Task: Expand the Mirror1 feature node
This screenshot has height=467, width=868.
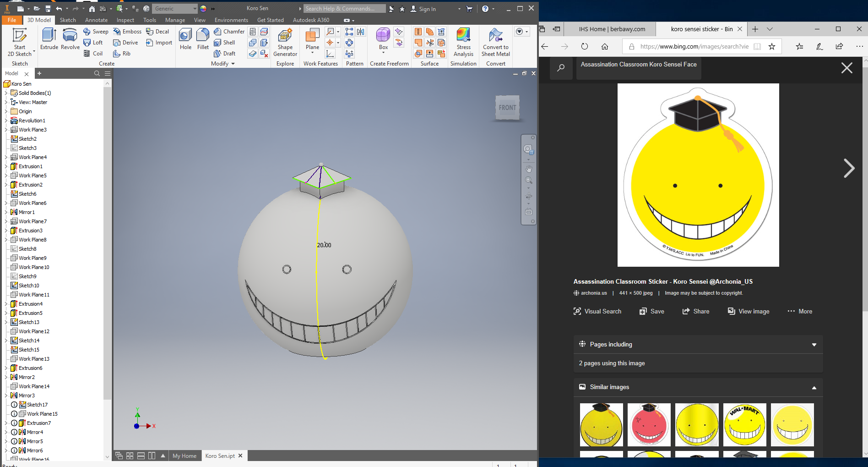Action: click(6, 212)
